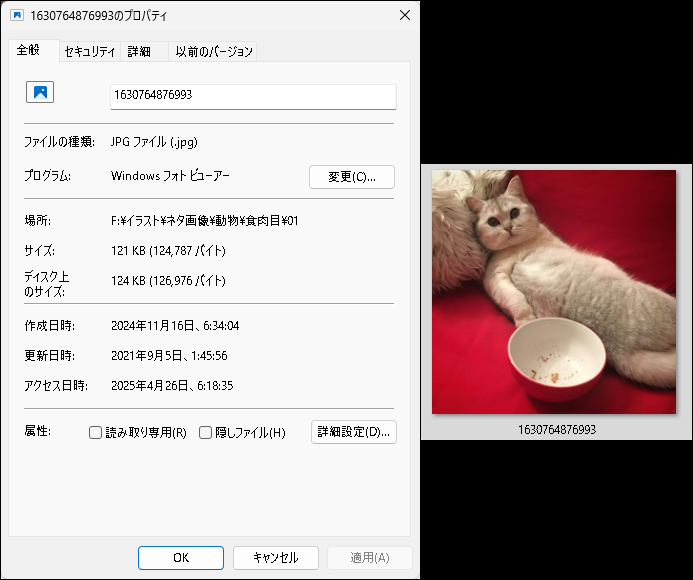The height and width of the screenshot is (580, 693).
Task: Click the program name Windows フォト ビューアー
Action: coord(170,176)
